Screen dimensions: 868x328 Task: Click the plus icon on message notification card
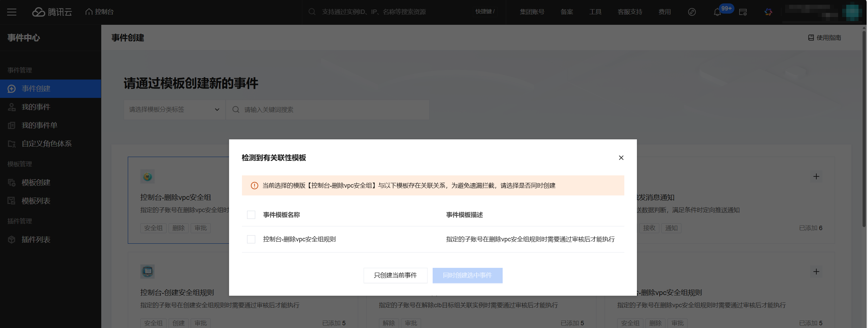click(816, 176)
